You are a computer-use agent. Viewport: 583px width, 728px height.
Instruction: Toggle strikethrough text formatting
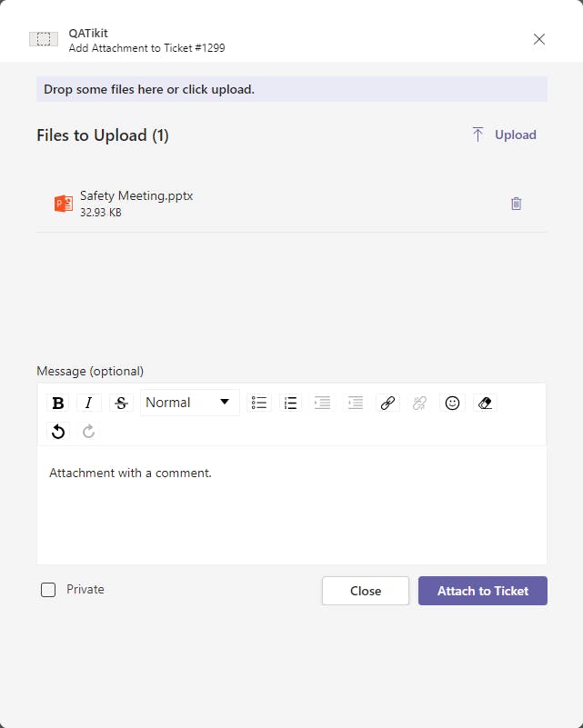click(x=121, y=403)
